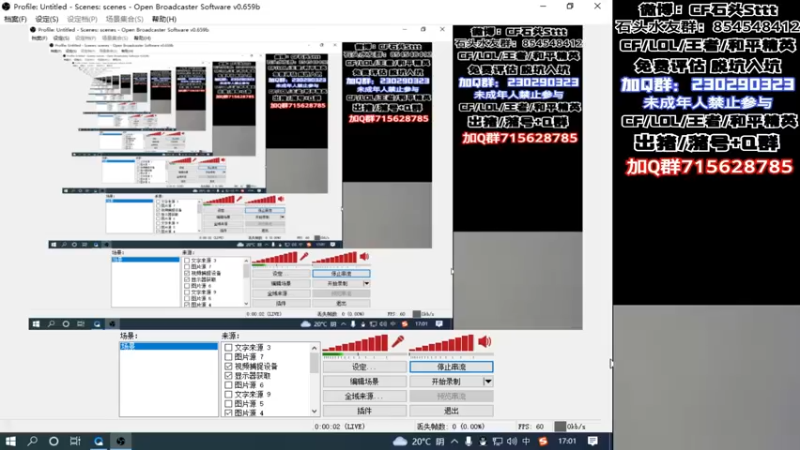
Task: Click the bitrate 0kb/s status indicator
Action: [570, 427]
